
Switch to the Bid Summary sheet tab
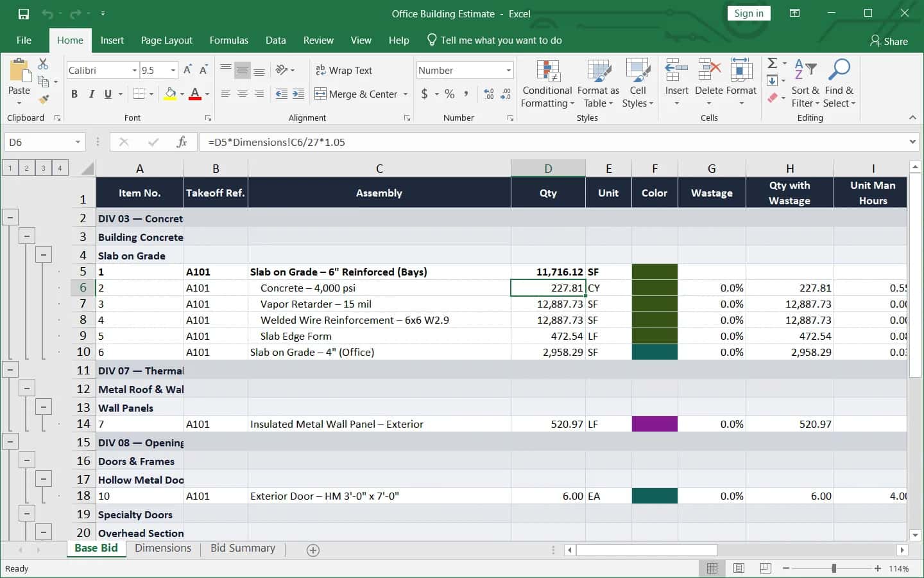point(243,548)
